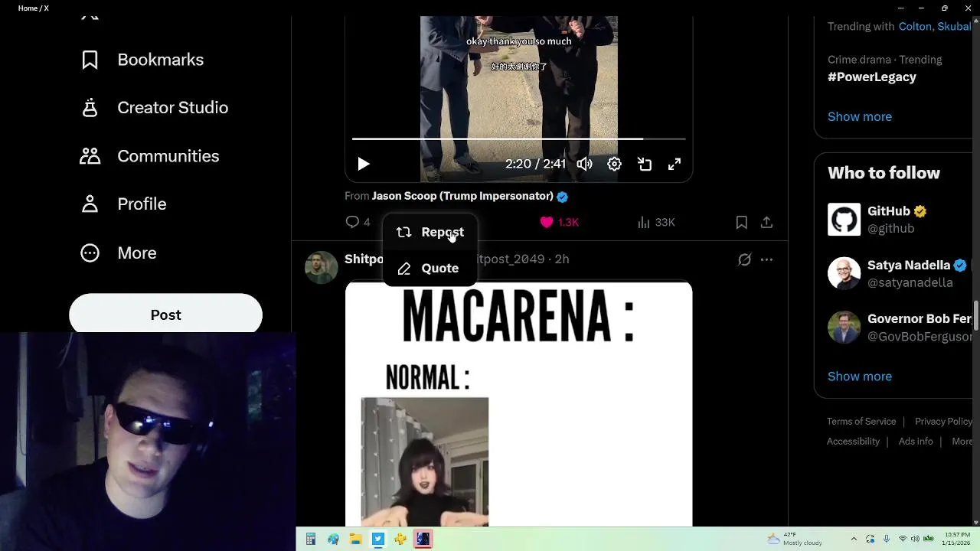Show more Who to follow suggestions
Screen dimensions: 980x551
tap(860, 377)
